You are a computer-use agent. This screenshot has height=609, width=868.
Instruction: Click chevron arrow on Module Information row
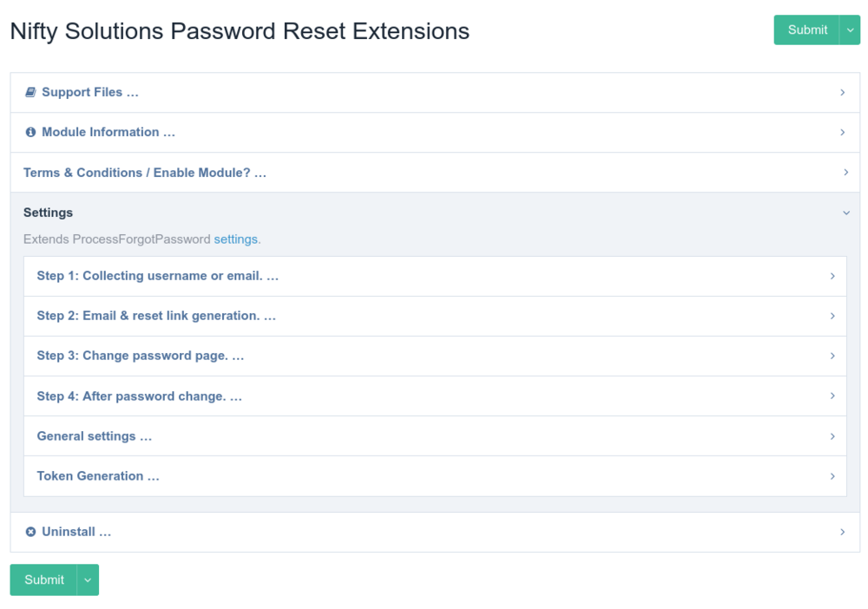[x=842, y=133]
